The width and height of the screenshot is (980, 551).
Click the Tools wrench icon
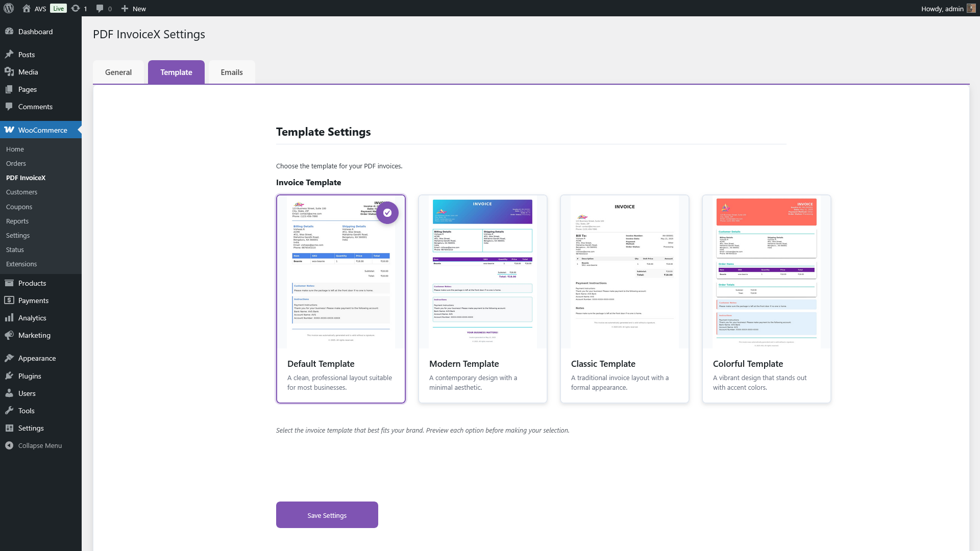9,410
